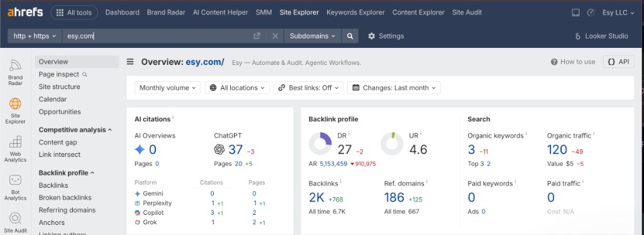Click the Top 3 keywords count 2
Viewport: 644px width, 235px height.
tap(489, 164)
